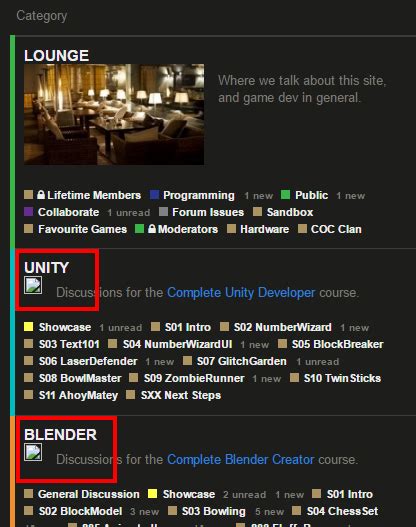416x527 pixels.
Task: Open the LOUNGE category heading
Action: pyautogui.click(x=56, y=55)
